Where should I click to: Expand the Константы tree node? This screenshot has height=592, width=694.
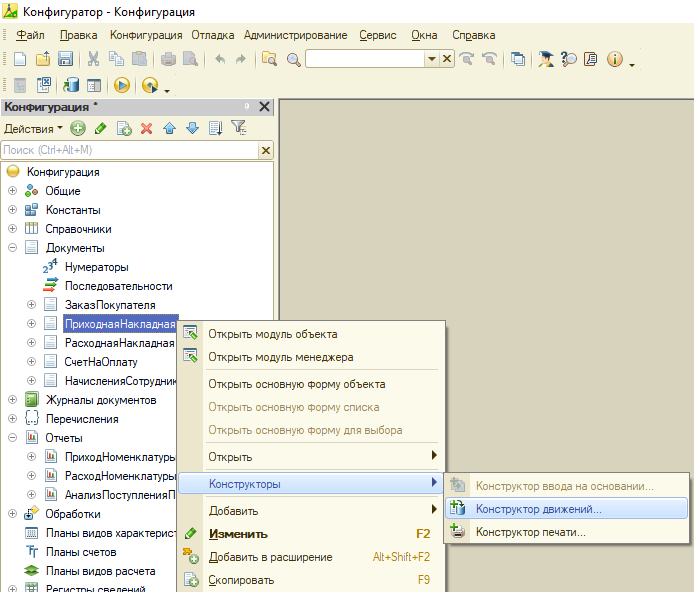click(12, 210)
